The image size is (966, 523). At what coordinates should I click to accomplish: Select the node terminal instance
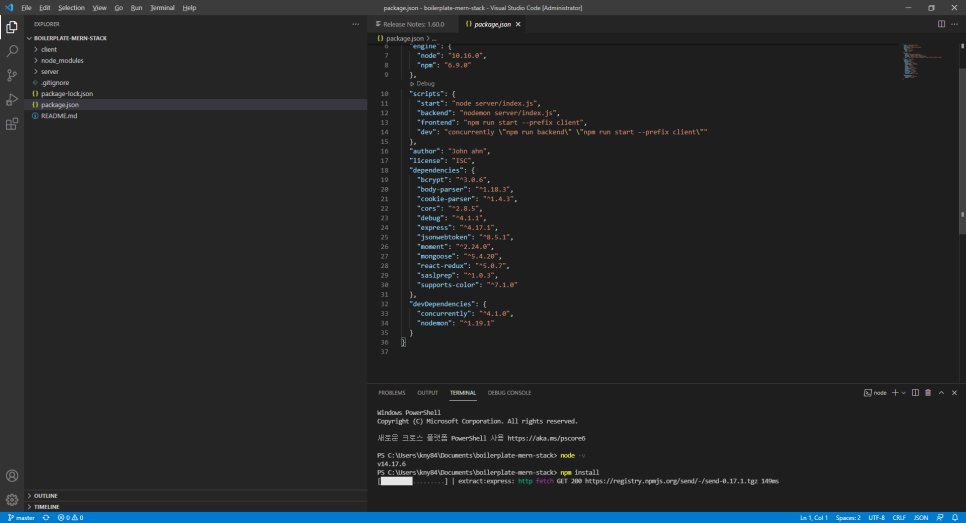[x=875, y=392]
